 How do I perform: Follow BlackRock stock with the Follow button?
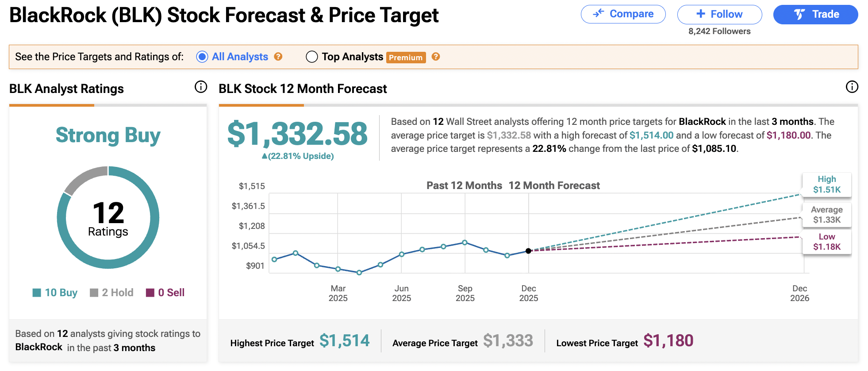point(719,14)
